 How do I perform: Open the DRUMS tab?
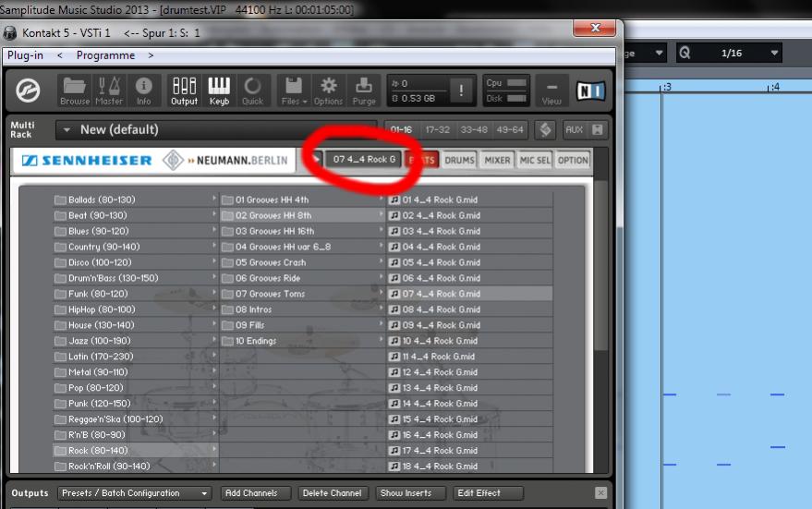(x=459, y=160)
